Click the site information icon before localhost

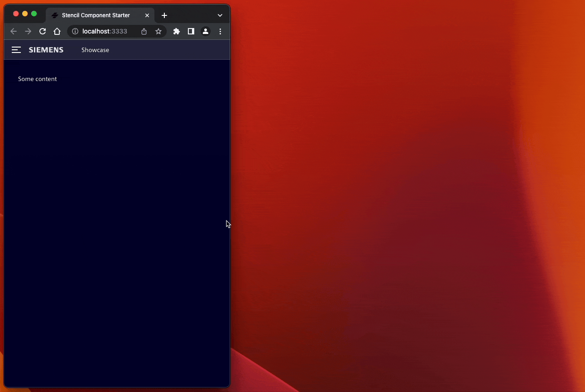(74, 31)
